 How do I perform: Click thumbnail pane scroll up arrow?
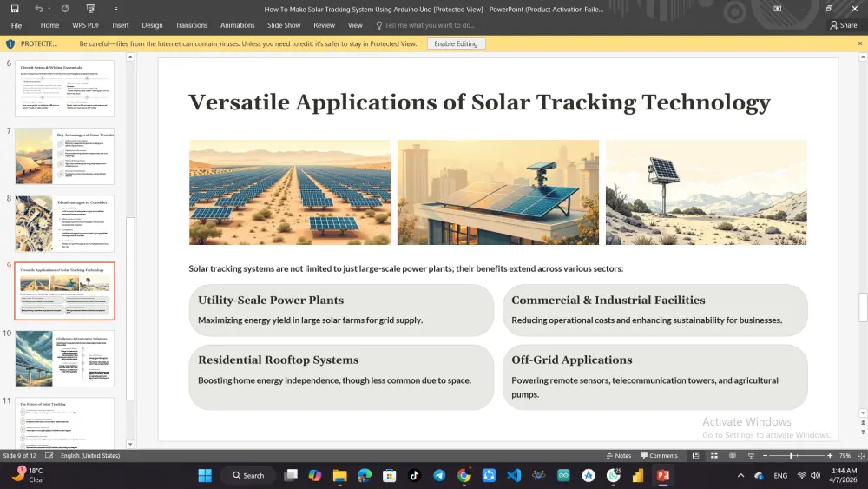(x=130, y=57)
